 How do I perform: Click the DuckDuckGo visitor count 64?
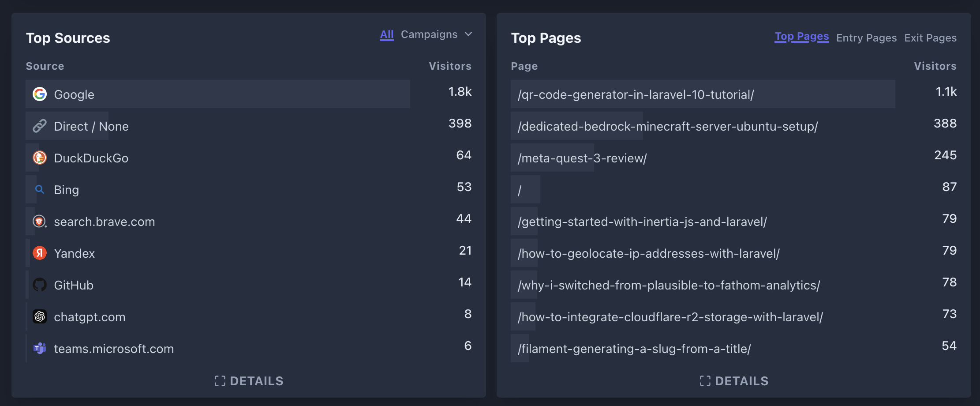point(464,155)
